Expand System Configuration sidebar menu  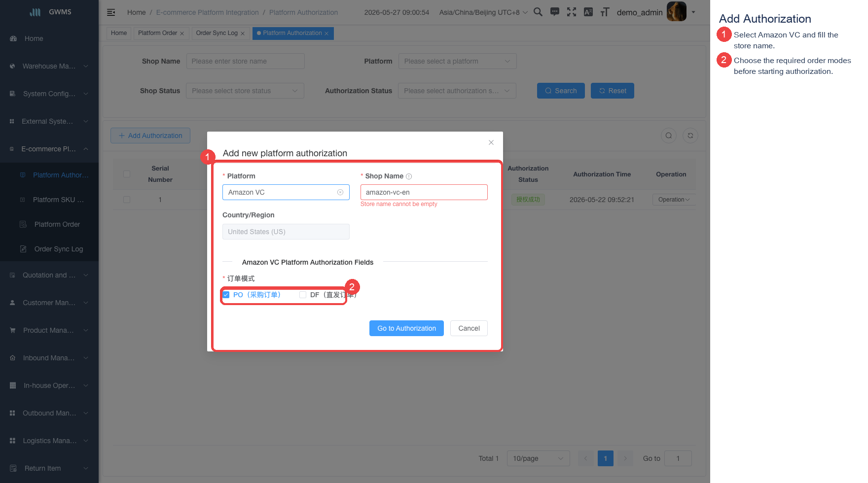pyautogui.click(x=49, y=94)
